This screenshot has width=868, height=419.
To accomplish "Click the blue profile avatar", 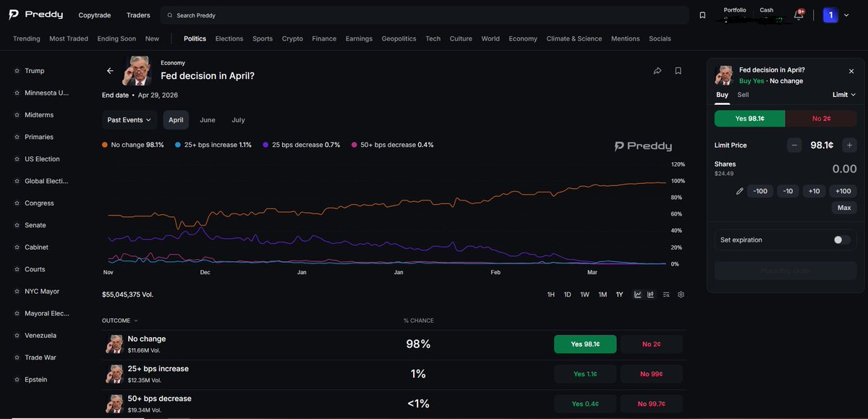I will (830, 15).
